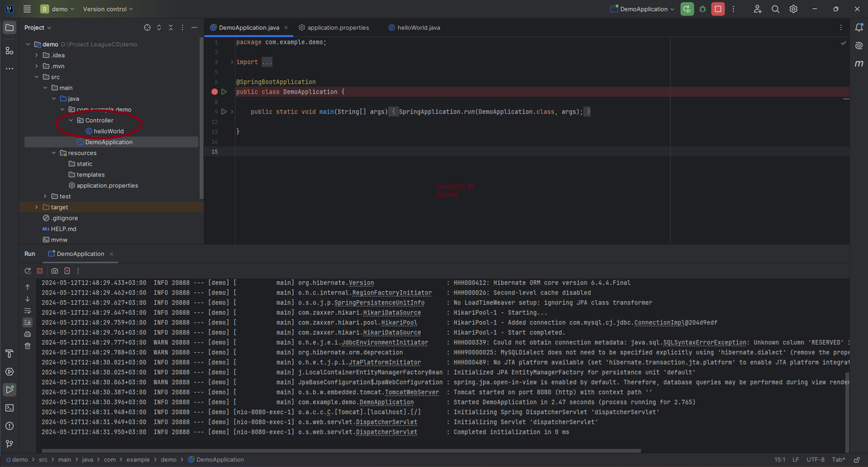Open Search Everywhere magnifier icon
The width and height of the screenshot is (868, 467).
point(775,10)
